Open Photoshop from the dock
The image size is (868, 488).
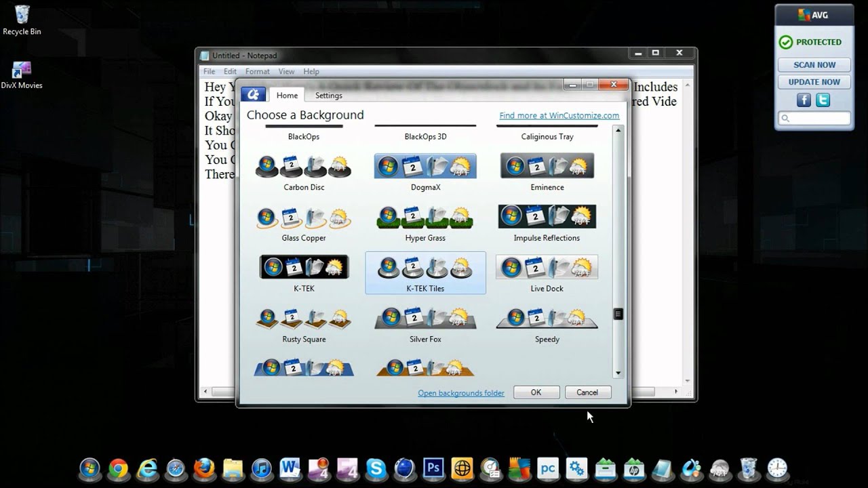tap(433, 468)
